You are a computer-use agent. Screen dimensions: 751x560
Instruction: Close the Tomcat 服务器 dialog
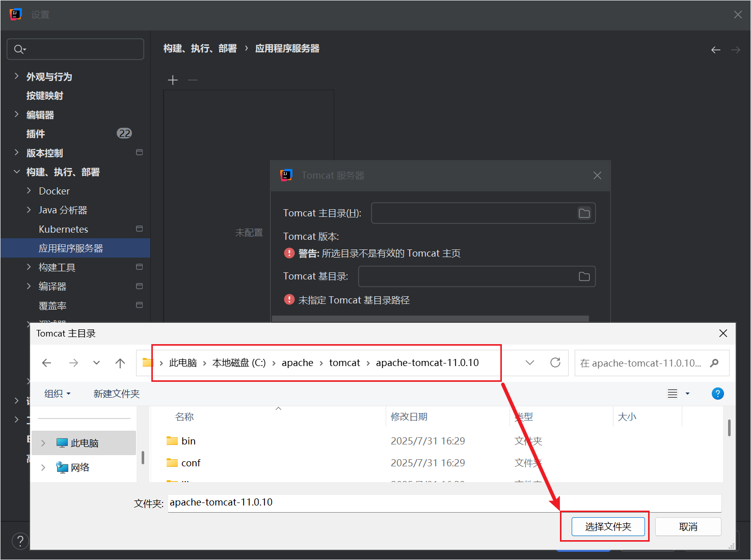pyautogui.click(x=598, y=176)
